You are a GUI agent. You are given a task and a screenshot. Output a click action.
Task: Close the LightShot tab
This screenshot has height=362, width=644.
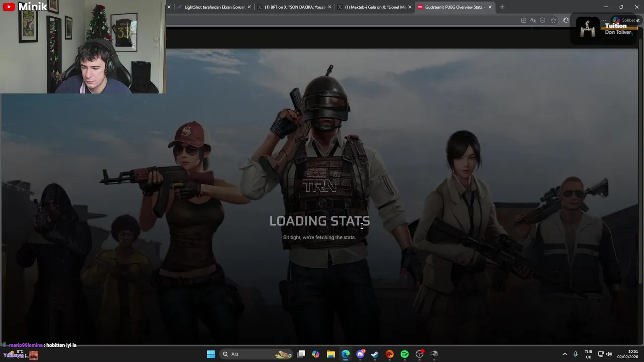pyautogui.click(x=249, y=7)
